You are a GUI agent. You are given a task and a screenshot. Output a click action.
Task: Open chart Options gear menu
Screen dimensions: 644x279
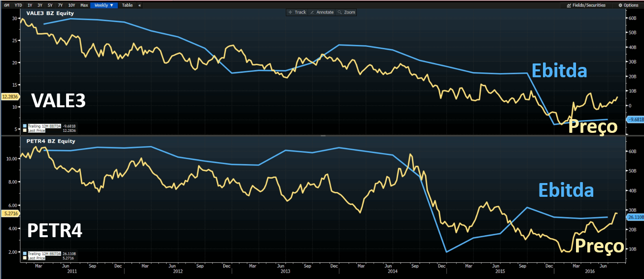[x=628, y=5]
